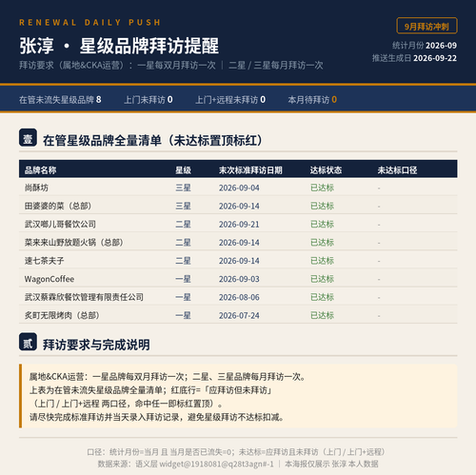The height and width of the screenshot is (475, 476).
Task: Click the 贰 section number icon
Action: 28,342
